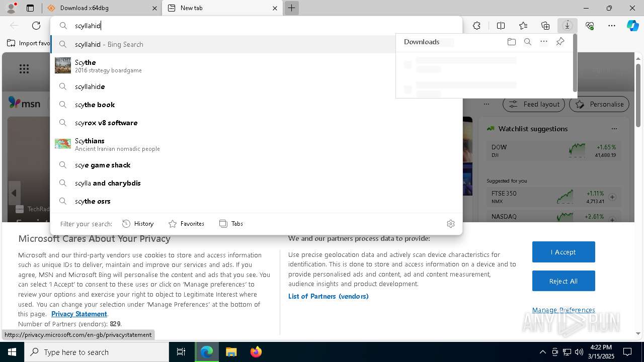The width and height of the screenshot is (644, 362).
Task: Click the previous slide arrow on carousel
Action: (x=14, y=193)
